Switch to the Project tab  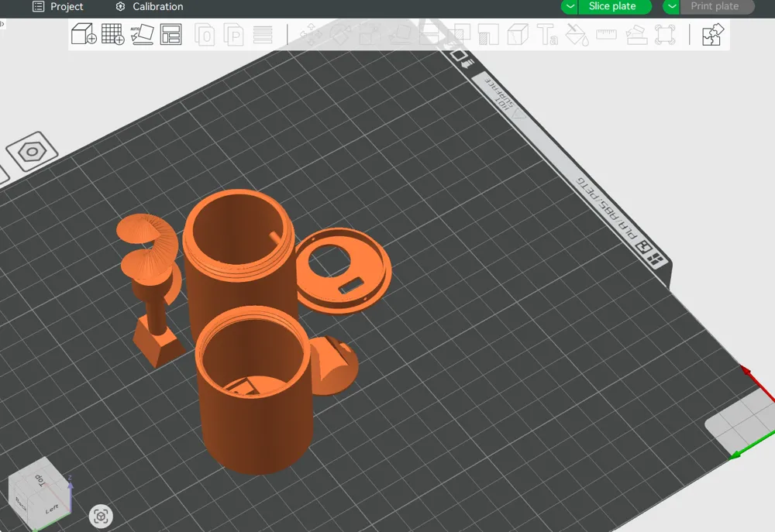(x=58, y=6)
